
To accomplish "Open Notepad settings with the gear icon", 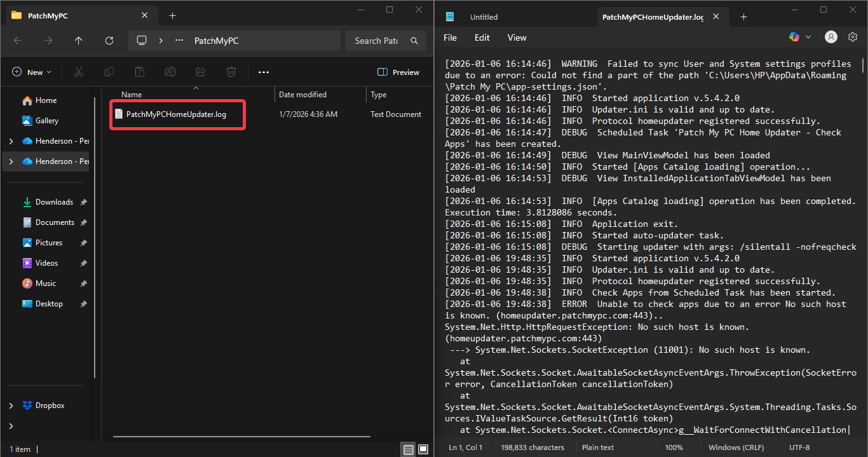I will pyautogui.click(x=852, y=37).
